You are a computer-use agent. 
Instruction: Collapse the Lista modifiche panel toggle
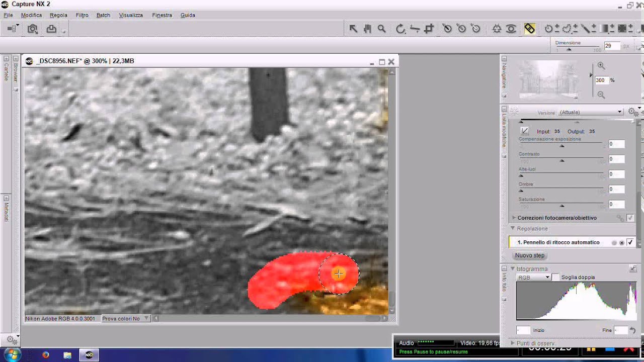click(x=504, y=109)
